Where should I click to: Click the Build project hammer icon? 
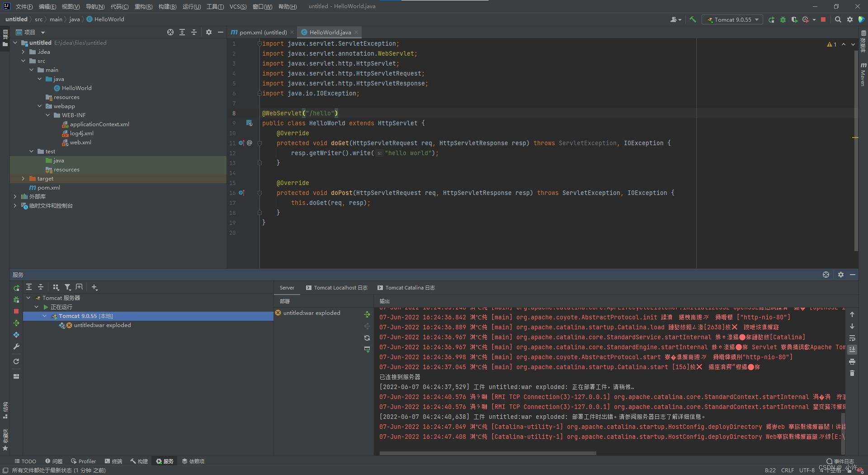692,19
